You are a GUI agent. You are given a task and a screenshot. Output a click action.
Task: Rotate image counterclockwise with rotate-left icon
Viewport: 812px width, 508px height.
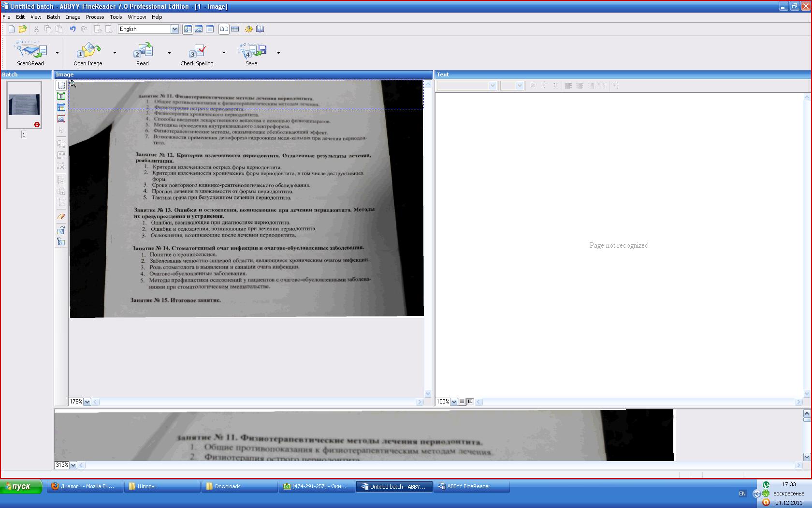coord(61,241)
